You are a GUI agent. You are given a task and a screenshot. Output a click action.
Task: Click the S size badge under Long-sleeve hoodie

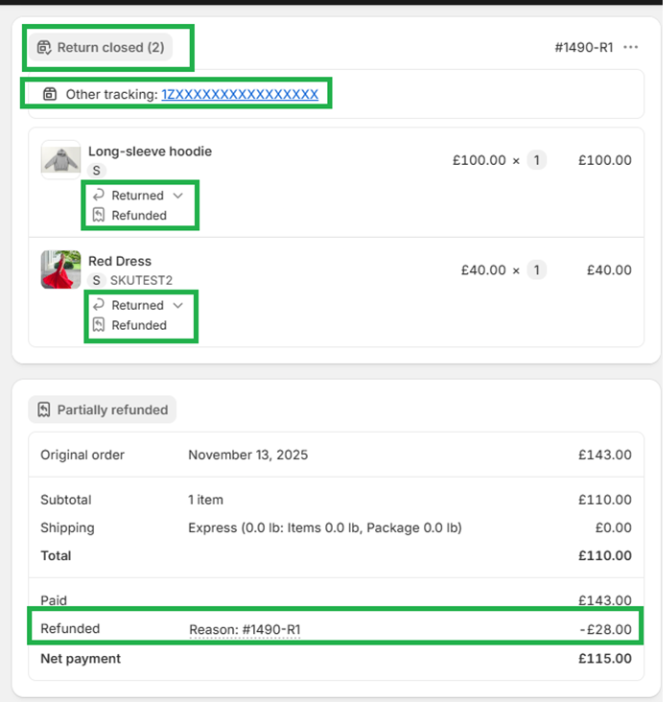[x=96, y=171]
